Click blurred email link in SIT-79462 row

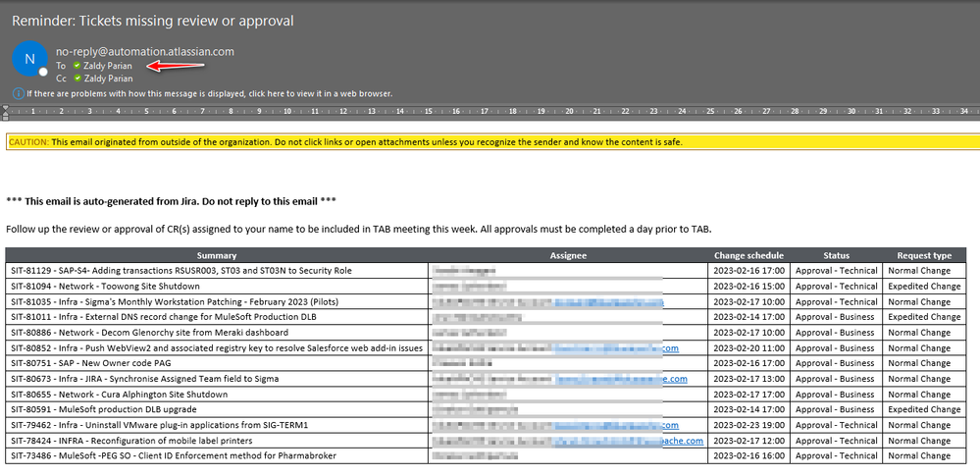coord(616,425)
